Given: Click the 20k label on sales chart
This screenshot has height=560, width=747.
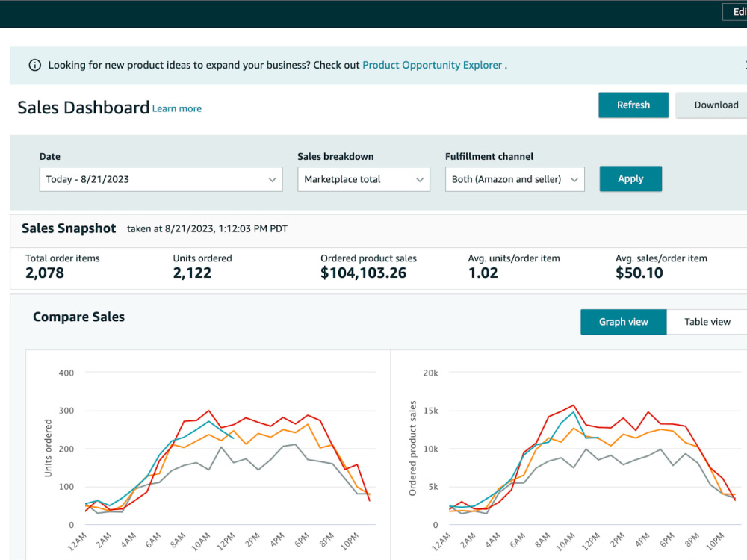Looking at the screenshot, I should click(x=431, y=373).
